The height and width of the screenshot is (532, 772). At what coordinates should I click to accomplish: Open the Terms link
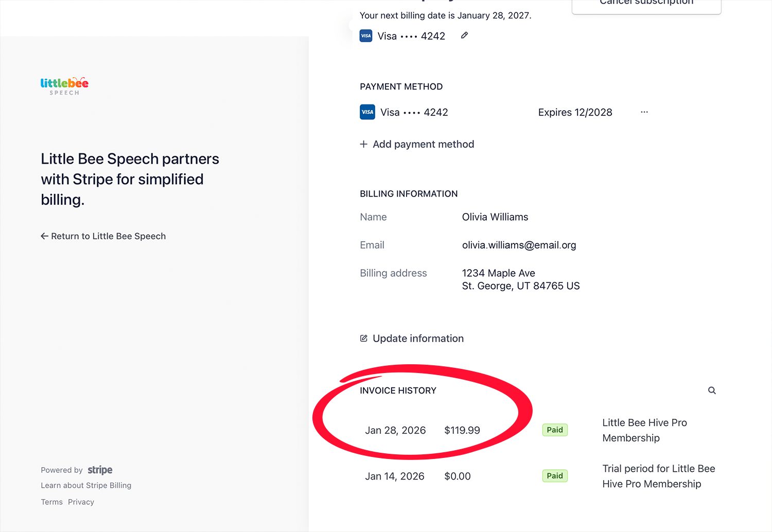pos(51,502)
